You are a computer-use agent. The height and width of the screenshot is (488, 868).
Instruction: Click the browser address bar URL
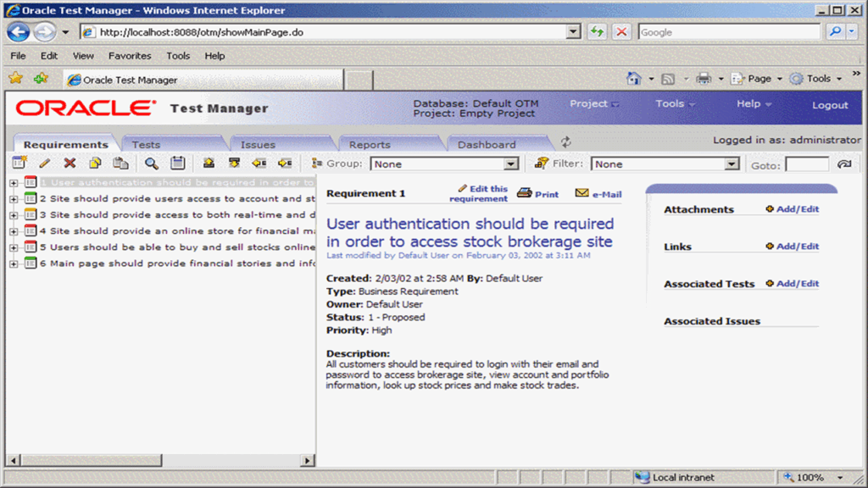[202, 32]
